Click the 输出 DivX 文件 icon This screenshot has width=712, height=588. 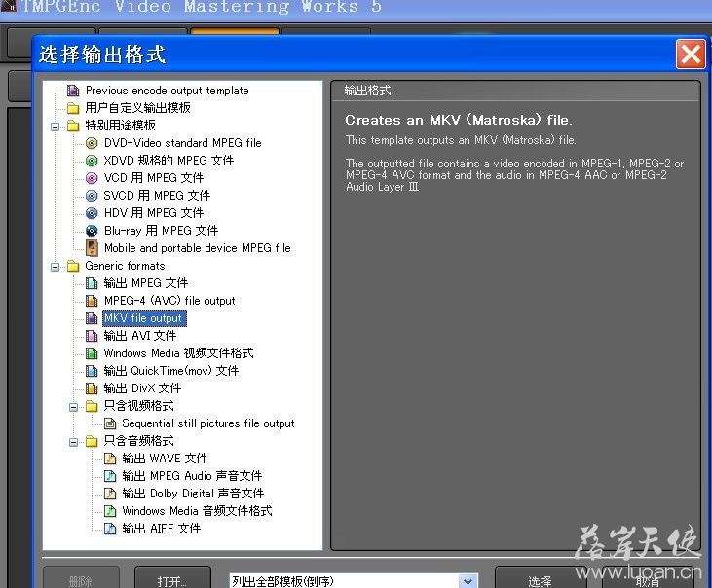point(92,388)
